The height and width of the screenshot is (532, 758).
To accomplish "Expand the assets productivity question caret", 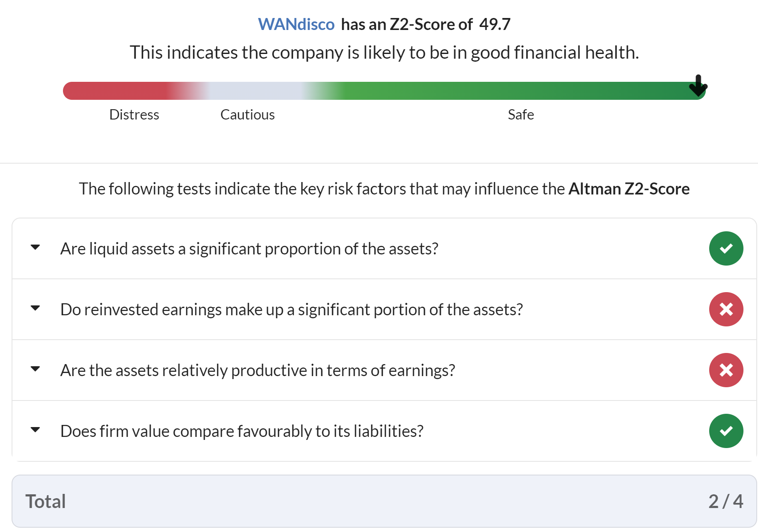I will [x=36, y=369].
